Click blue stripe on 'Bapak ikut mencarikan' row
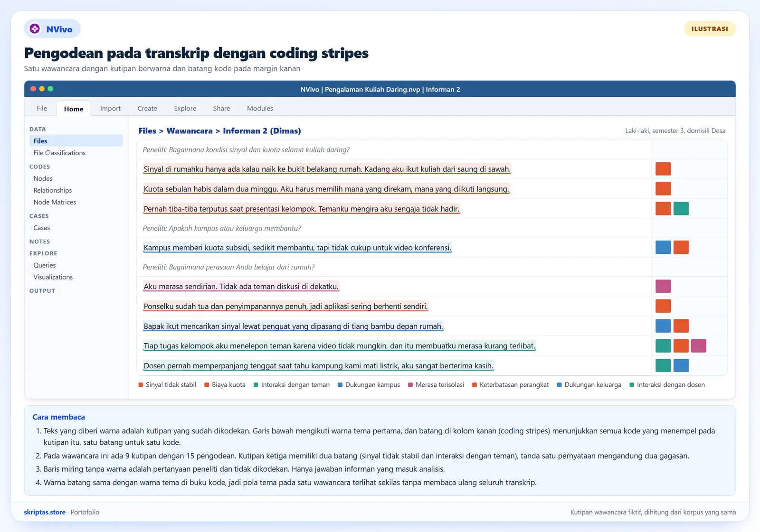Image resolution: width=760 pixels, height=532 pixels. point(663,326)
